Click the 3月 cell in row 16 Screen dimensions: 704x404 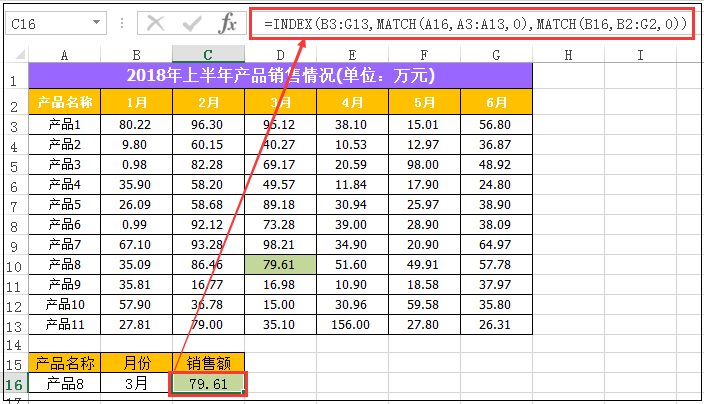tap(136, 383)
